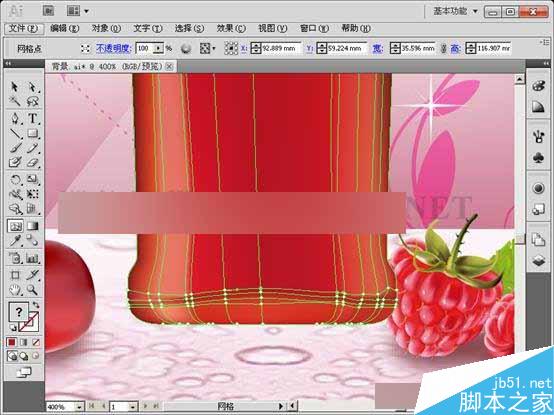554x415 pixels.
Task: Select the Free Transform tool
Action: coord(32,194)
